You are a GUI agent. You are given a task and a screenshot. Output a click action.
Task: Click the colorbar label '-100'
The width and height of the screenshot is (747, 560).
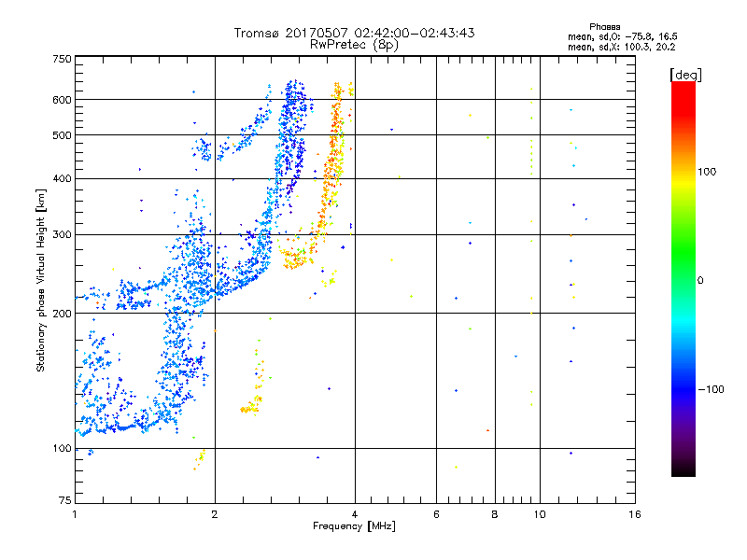point(711,389)
